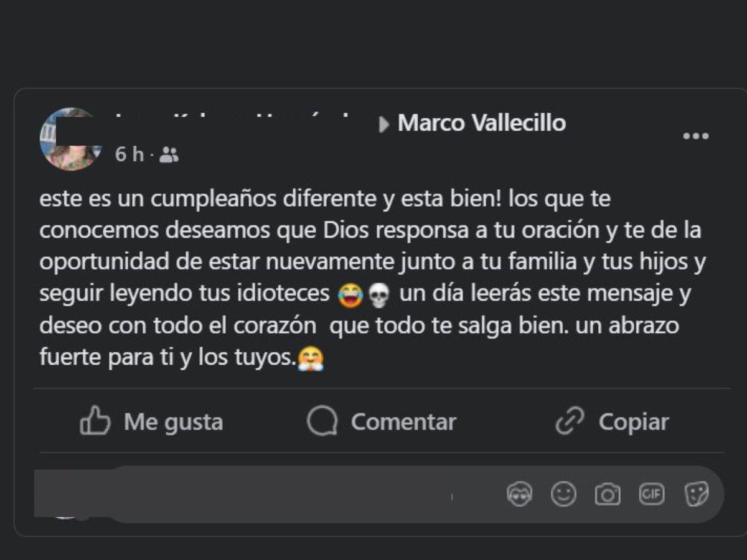This screenshot has width=747, height=560.
Task: Open Marco Vallecillo's profile link
Action: [482, 123]
